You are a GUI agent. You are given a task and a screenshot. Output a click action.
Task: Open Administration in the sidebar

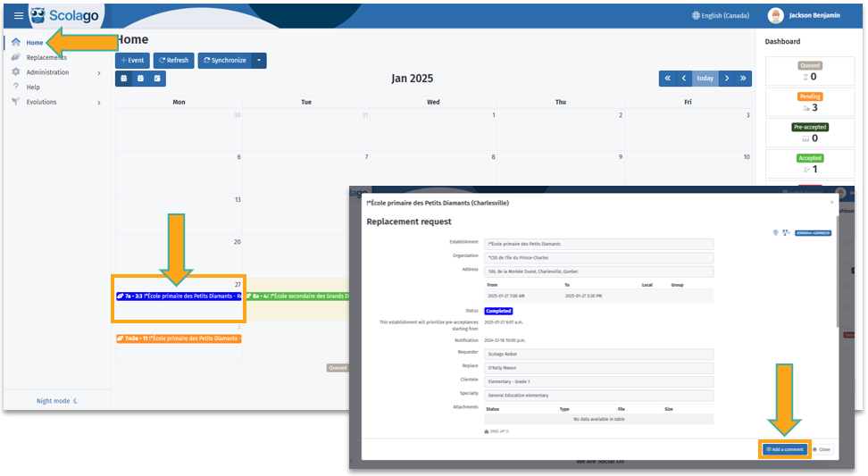47,72
